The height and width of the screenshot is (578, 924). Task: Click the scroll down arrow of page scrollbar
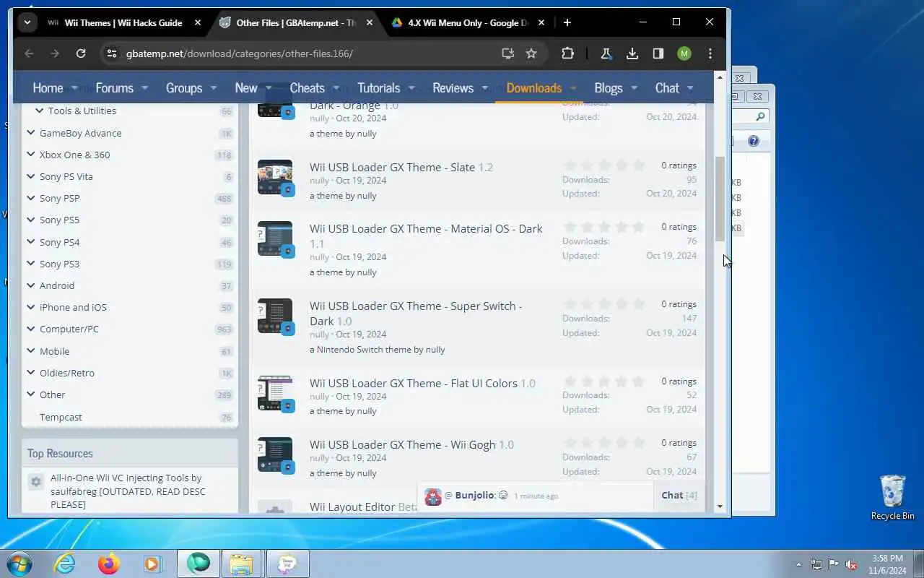click(720, 506)
